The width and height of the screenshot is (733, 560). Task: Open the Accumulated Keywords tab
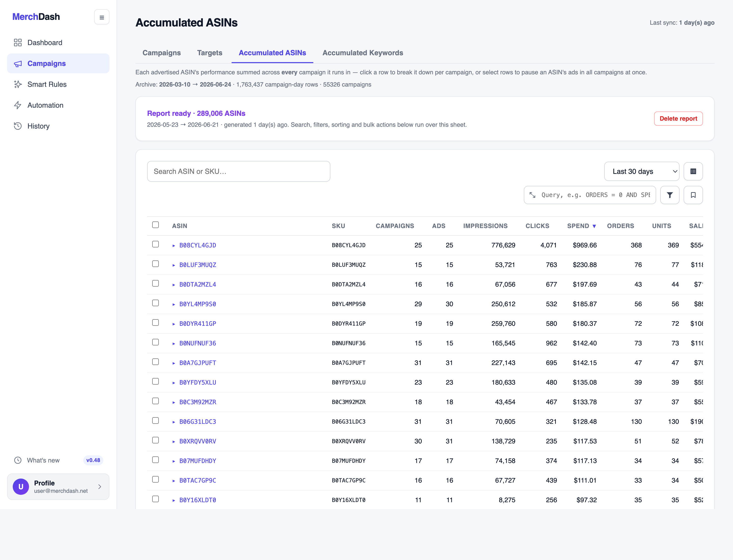coord(363,53)
